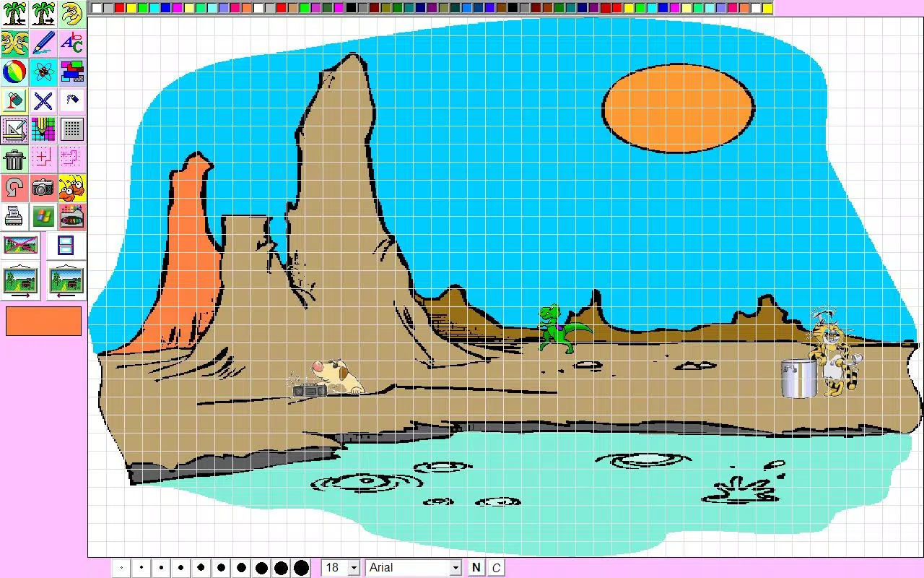The image size is (924, 578).
Task: Choose the largest brush size dot
Action: [x=301, y=568]
